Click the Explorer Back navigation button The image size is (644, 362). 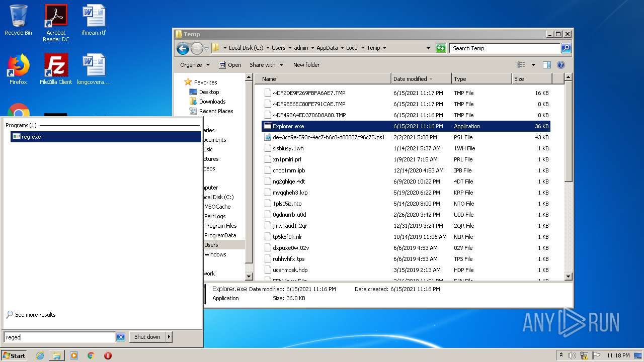coord(183,48)
